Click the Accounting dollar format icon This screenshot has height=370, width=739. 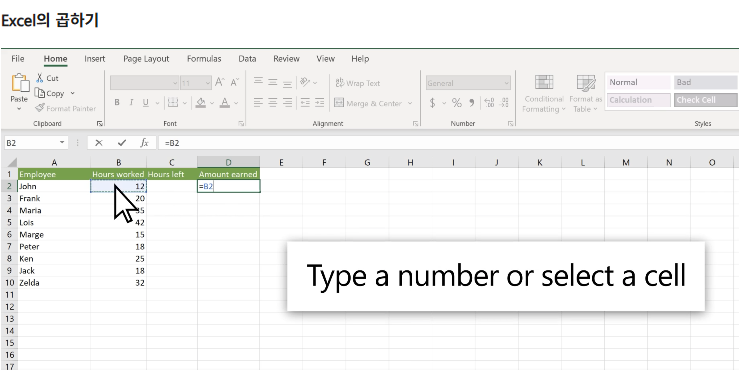(432, 102)
